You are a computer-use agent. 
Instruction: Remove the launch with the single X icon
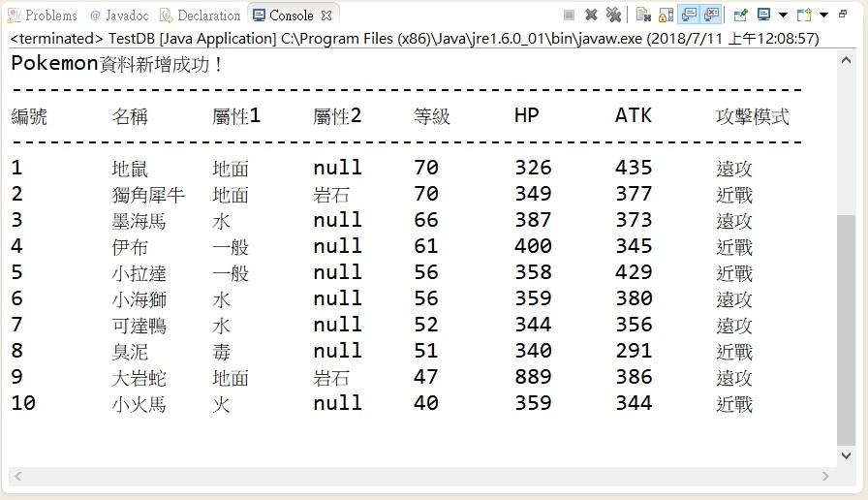point(591,15)
